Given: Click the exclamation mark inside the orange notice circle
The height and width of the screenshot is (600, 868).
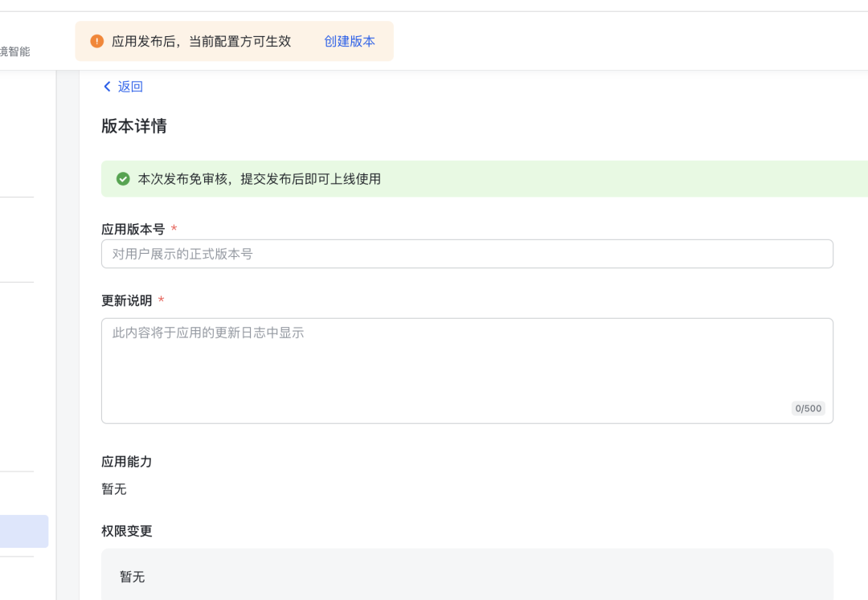Looking at the screenshot, I should coord(96,40).
